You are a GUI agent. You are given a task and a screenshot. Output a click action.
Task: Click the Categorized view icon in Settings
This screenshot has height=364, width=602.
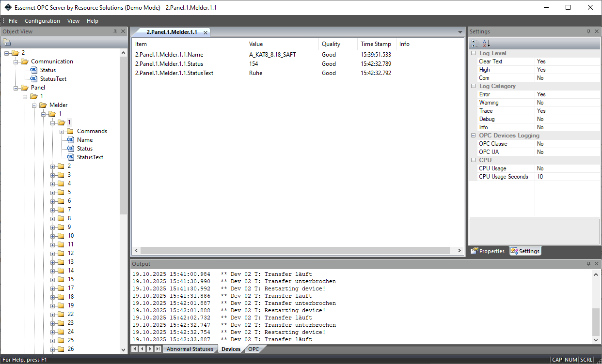(x=475, y=43)
